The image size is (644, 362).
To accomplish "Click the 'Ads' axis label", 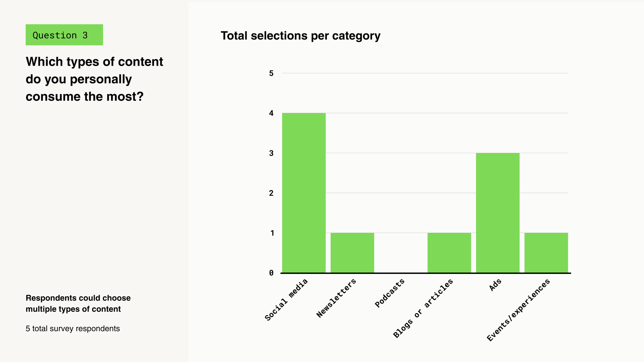I will (x=495, y=285).
